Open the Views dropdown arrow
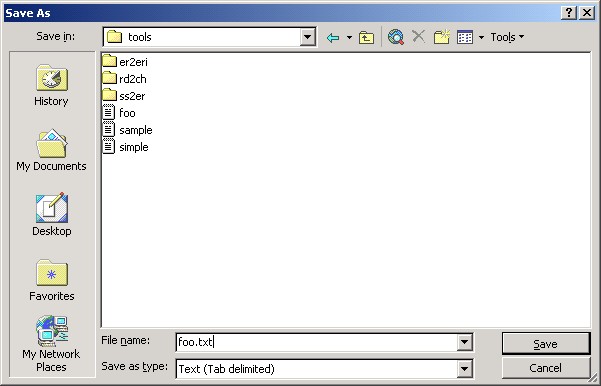Screen dimensions: 601x386 pyautogui.click(x=481, y=38)
